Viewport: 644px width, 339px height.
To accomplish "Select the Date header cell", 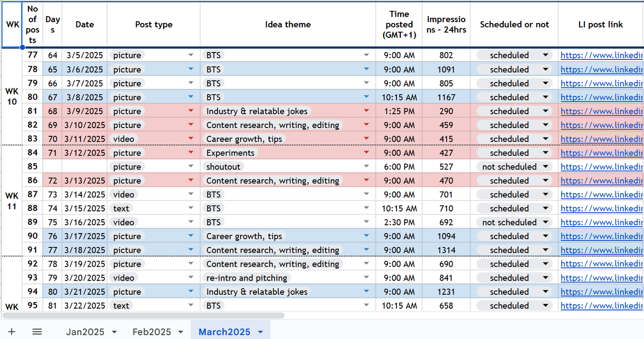I will pos(85,24).
